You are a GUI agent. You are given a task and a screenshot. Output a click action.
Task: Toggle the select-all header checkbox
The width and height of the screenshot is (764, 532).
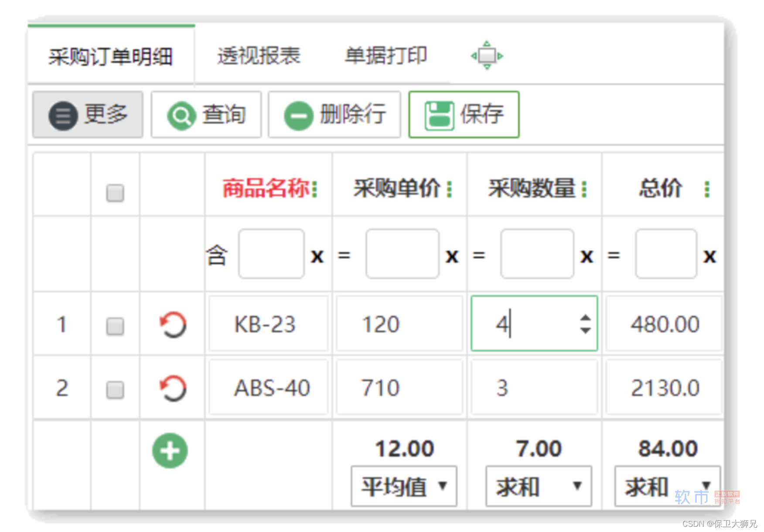(115, 193)
